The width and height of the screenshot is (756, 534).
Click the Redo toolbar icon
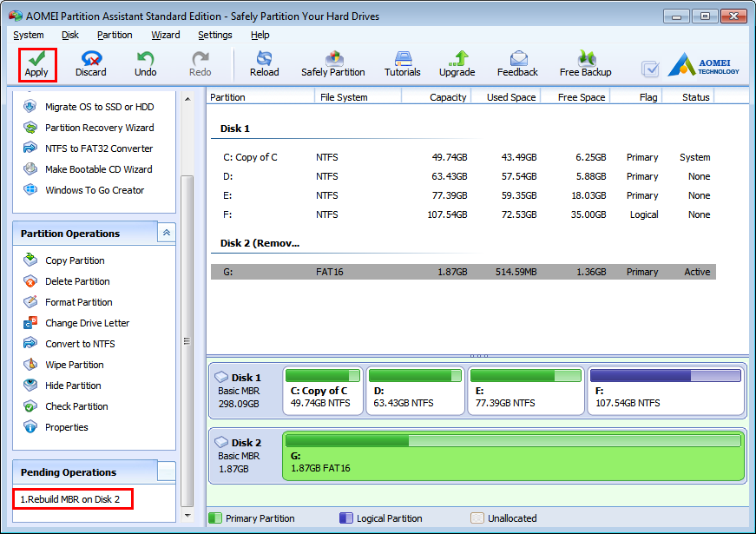(x=201, y=64)
